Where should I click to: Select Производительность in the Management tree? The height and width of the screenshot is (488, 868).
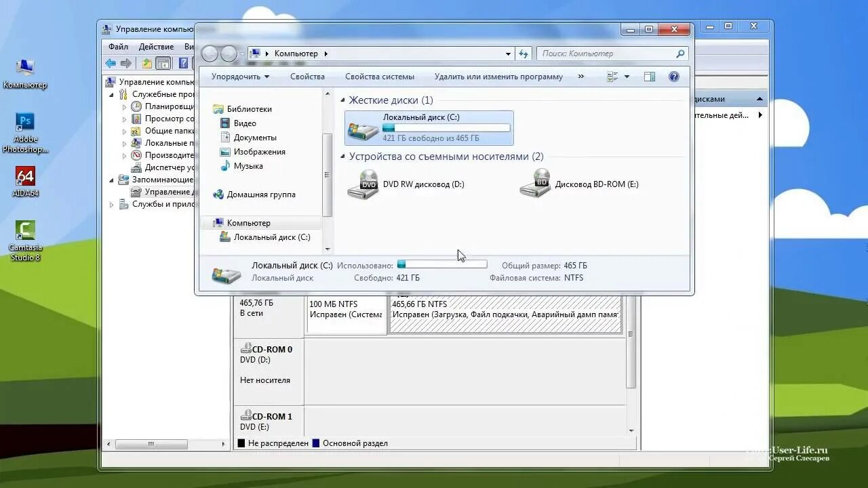tap(162, 155)
